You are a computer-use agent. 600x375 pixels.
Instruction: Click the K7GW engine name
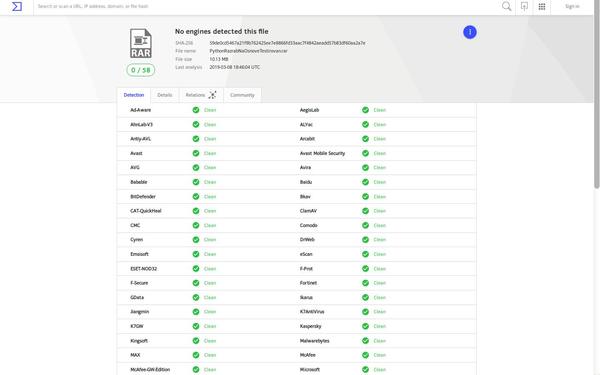(x=137, y=326)
